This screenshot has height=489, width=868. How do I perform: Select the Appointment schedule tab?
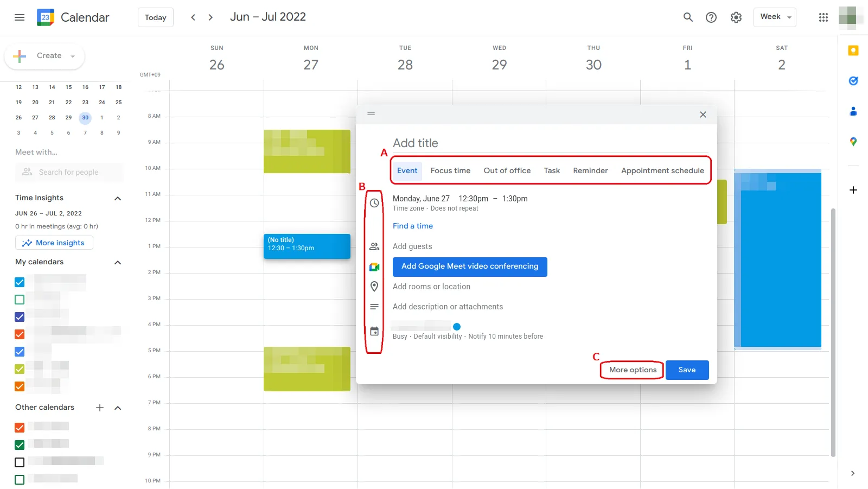click(x=662, y=170)
